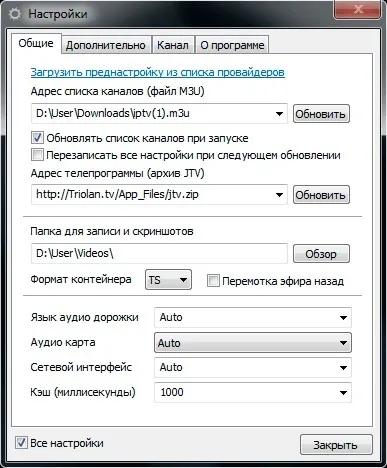Screen dimensions: 387x468
Task: Click the gear icon in the title bar
Action: (x=15, y=14)
